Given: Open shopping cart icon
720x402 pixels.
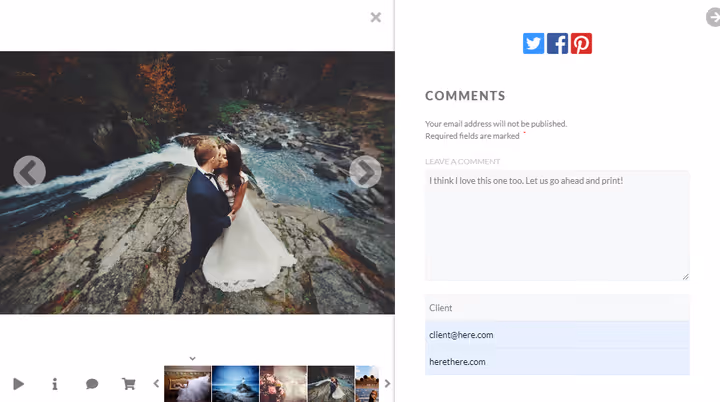Looking at the screenshot, I should 129,384.
